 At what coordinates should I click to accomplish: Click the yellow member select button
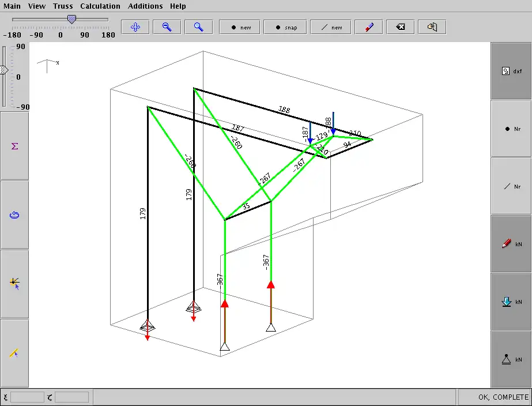coord(14,354)
